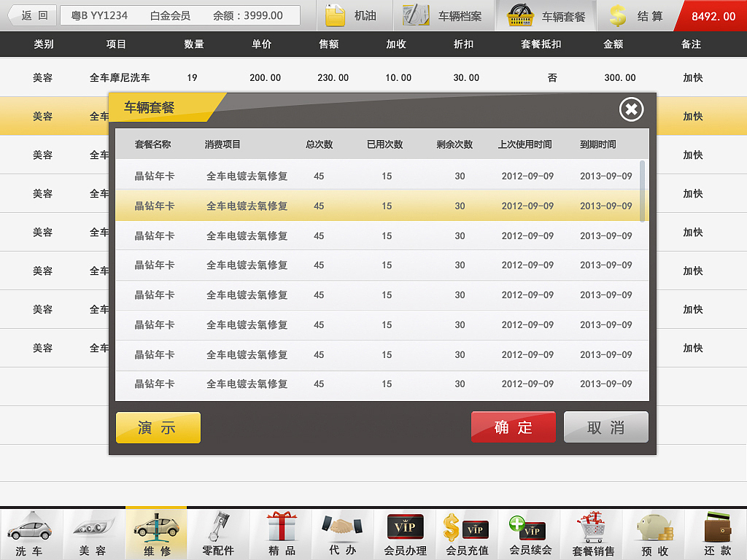747x560 pixels.
Task: Click the 套餐抵扣 header in main table
Action: click(x=541, y=44)
